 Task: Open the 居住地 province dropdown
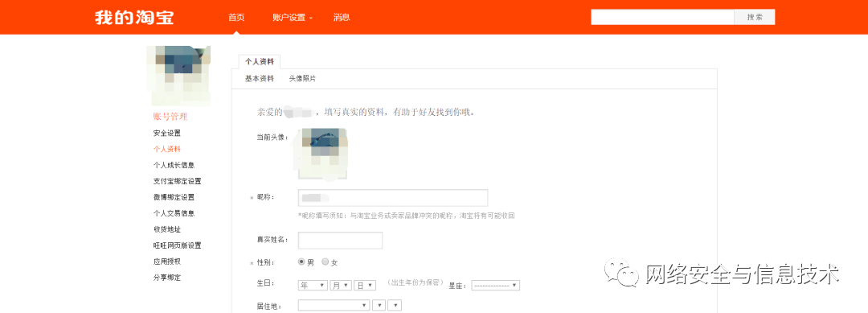point(334,305)
